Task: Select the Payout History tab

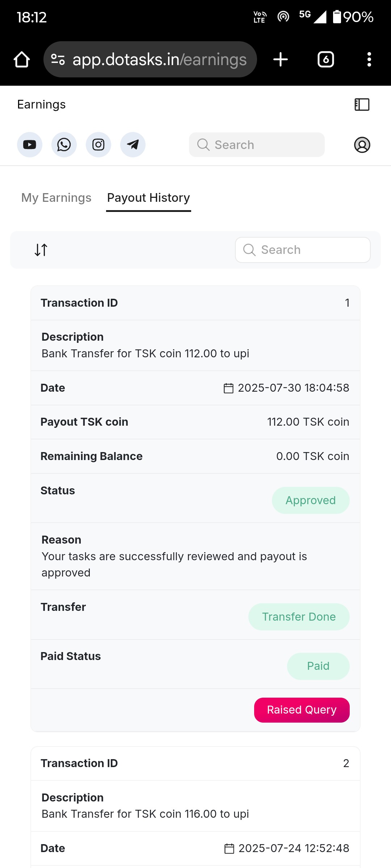Action: (x=148, y=198)
